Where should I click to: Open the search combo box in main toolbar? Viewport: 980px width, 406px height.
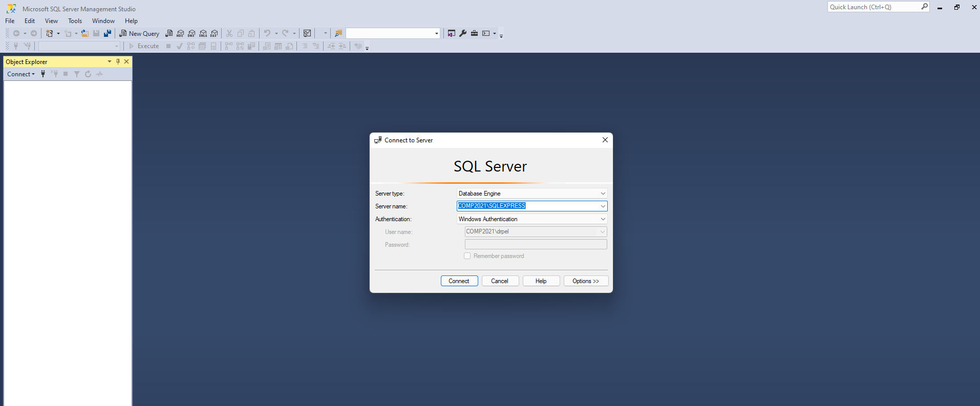pos(393,33)
